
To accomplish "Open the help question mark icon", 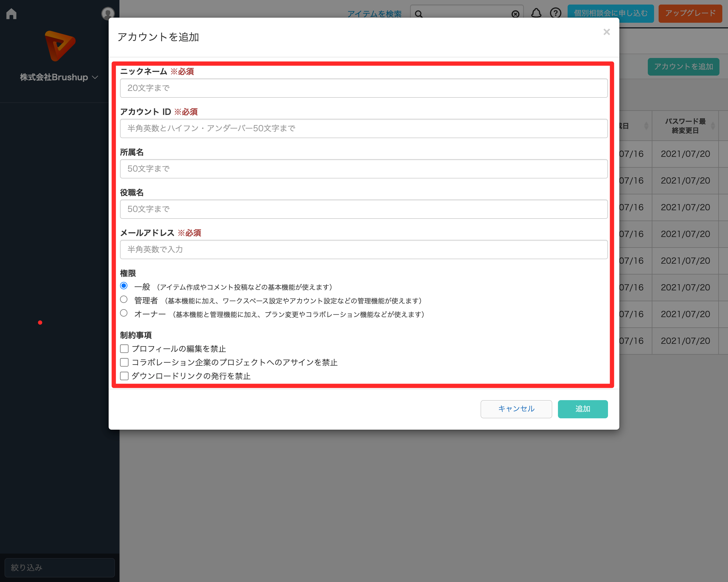I will click(x=555, y=13).
